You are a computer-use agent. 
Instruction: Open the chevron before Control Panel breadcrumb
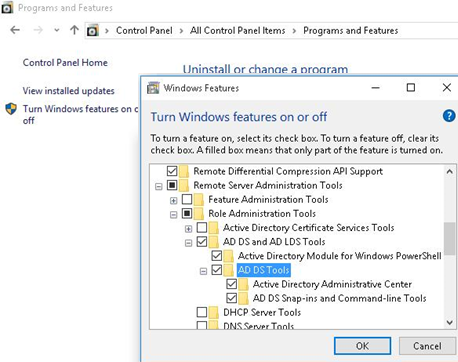click(x=107, y=31)
